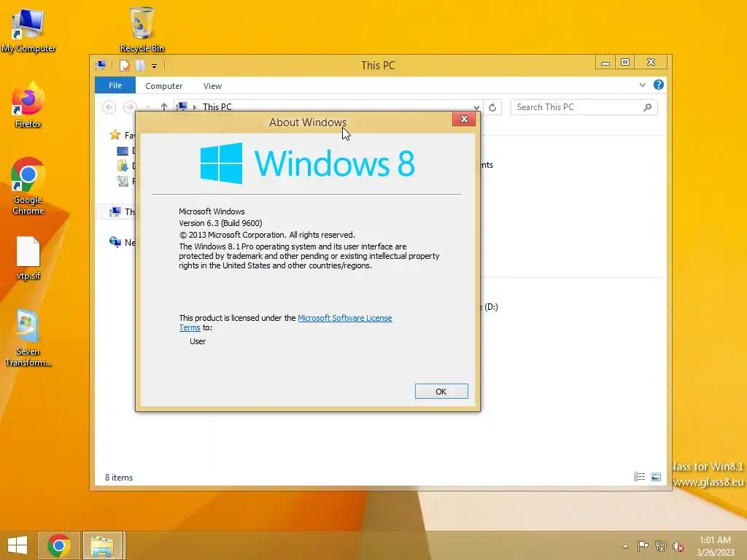Close the About Windows dialog
This screenshot has width=747, height=560.
tap(464, 119)
